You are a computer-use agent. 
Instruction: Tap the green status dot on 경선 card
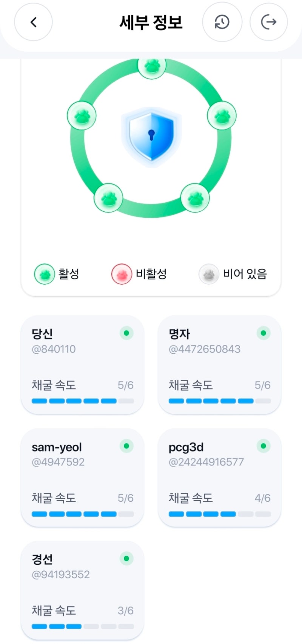(x=126, y=558)
